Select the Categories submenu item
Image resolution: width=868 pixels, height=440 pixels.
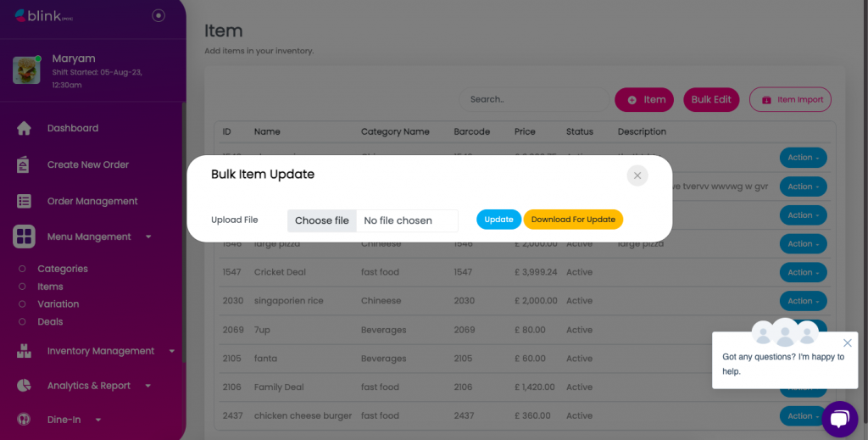tap(62, 269)
